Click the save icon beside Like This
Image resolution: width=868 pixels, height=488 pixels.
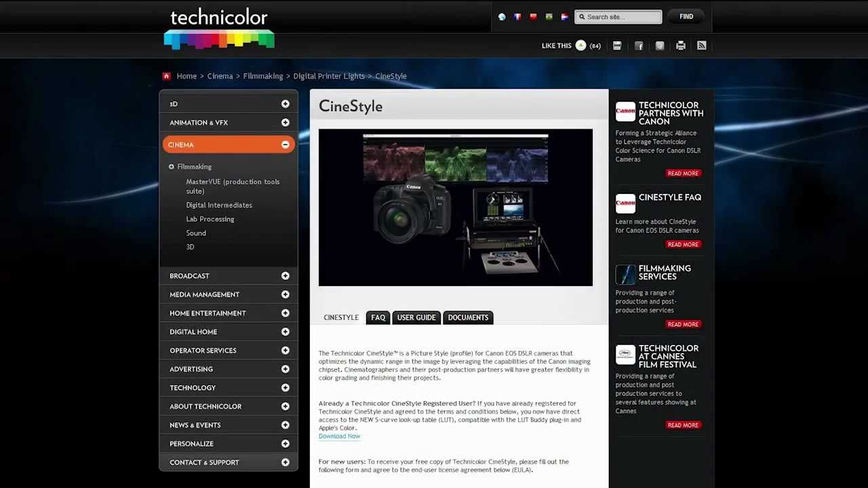[x=617, y=45]
